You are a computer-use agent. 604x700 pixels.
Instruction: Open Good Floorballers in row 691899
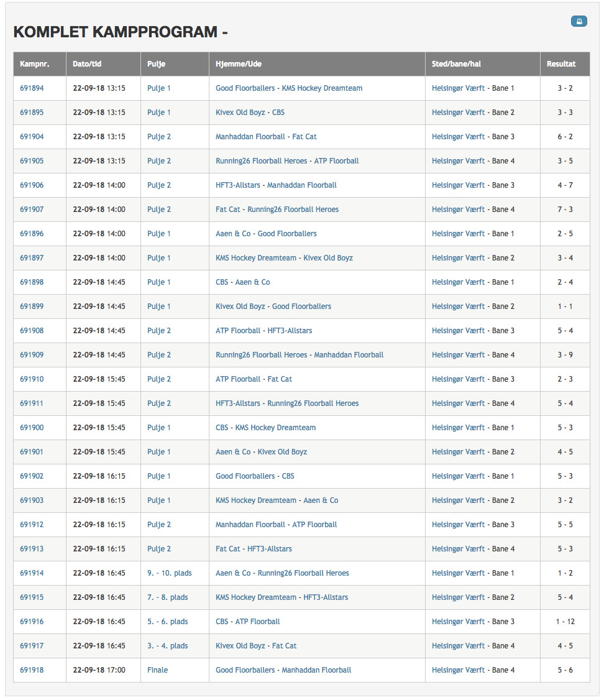pyautogui.click(x=301, y=306)
